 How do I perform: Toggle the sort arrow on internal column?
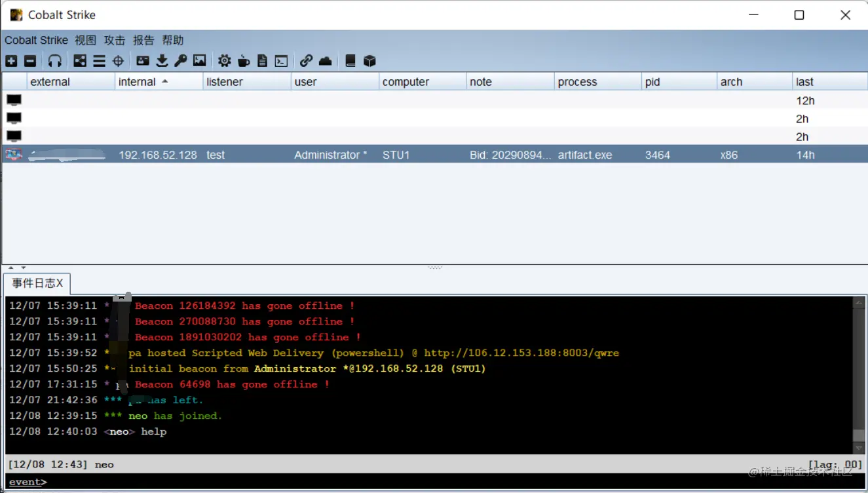pos(164,81)
